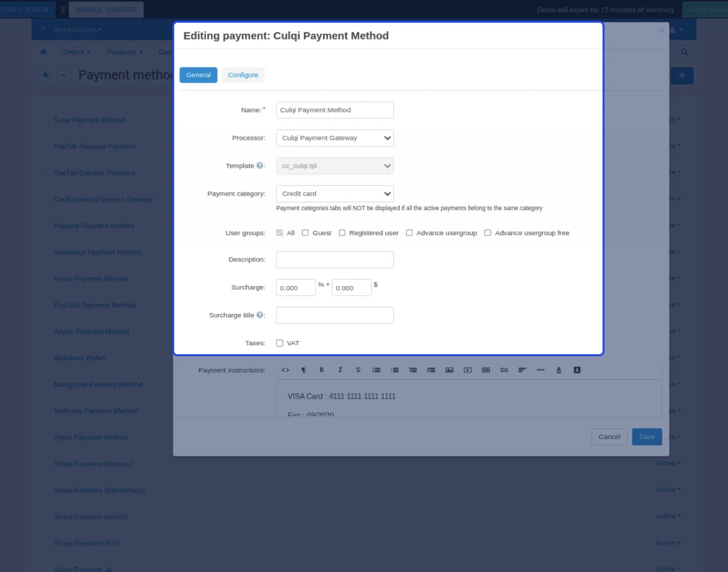Screen dimensions: 728x572
Task: Apply italic formatting in Payment Instructions
Action: pos(340,370)
